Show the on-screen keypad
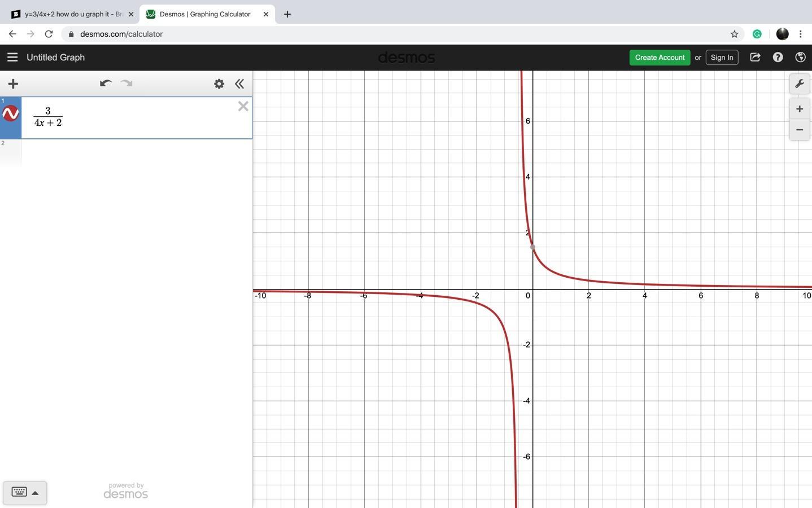The width and height of the screenshot is (812, 508). (25, 492)
